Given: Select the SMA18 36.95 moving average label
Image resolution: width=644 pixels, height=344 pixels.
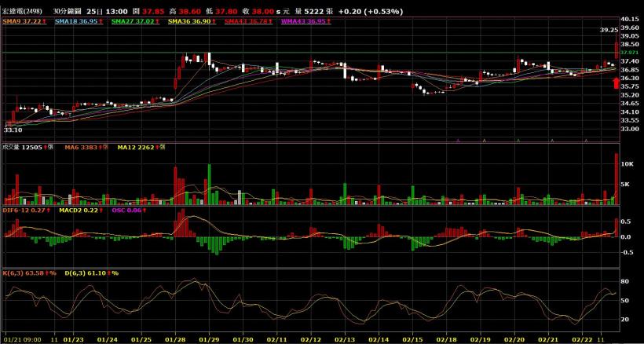Looking at the screenshot, I should 75,20.
